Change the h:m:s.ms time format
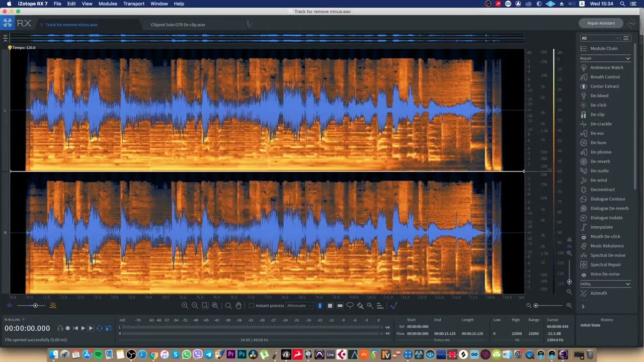The width and height of the screenshot is (644, 362). click(15, 319)
